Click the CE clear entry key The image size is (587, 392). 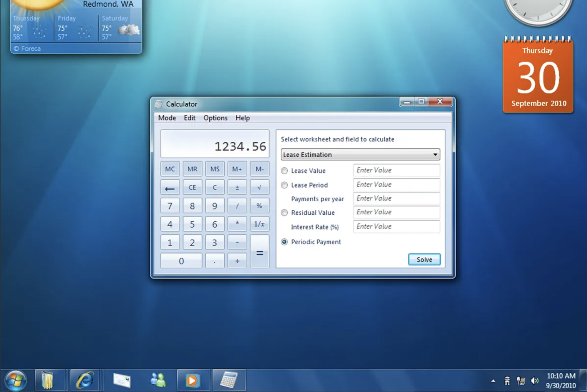(x=192, y=187)
